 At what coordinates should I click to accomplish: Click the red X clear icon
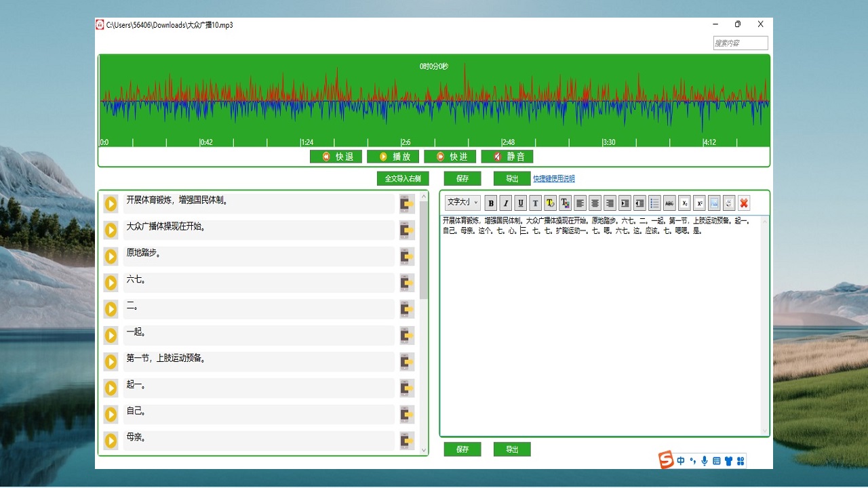pos(744,203)
